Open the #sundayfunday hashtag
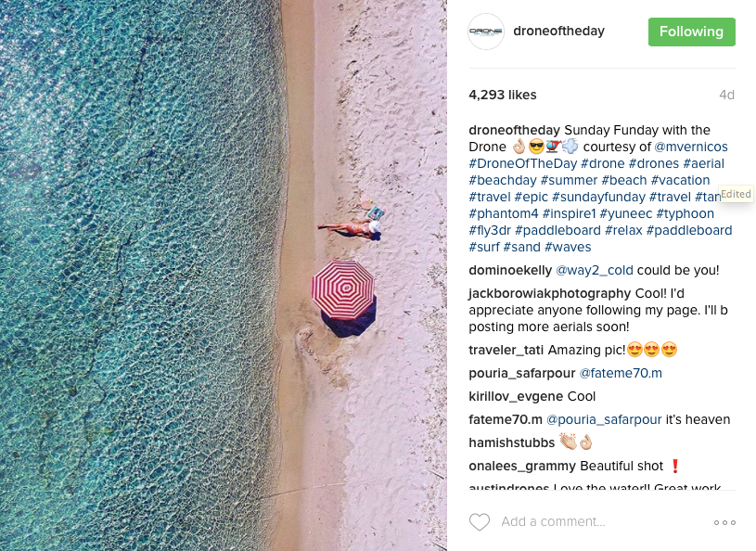The width and height of the screenshot is (756, 551). pos(598,197)
